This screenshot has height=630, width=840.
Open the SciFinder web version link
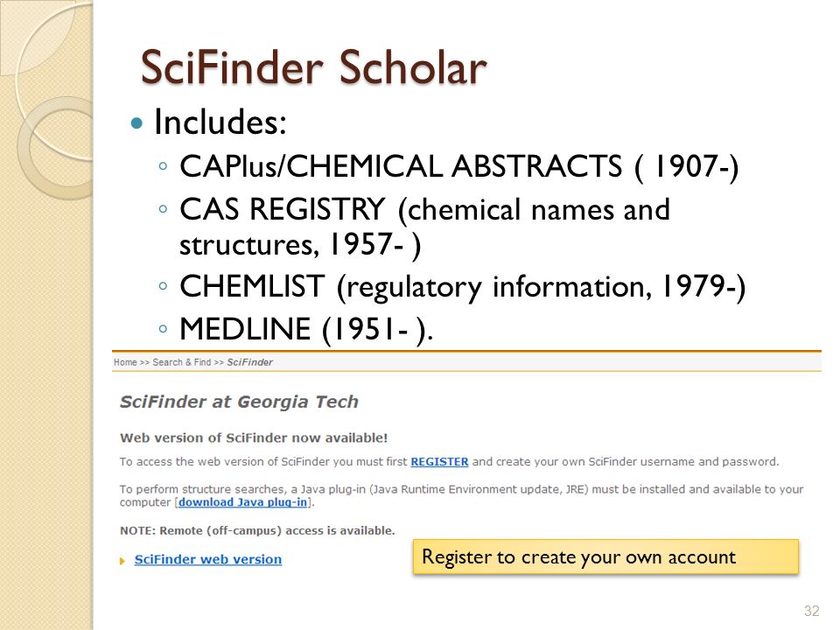pos(208,559)
